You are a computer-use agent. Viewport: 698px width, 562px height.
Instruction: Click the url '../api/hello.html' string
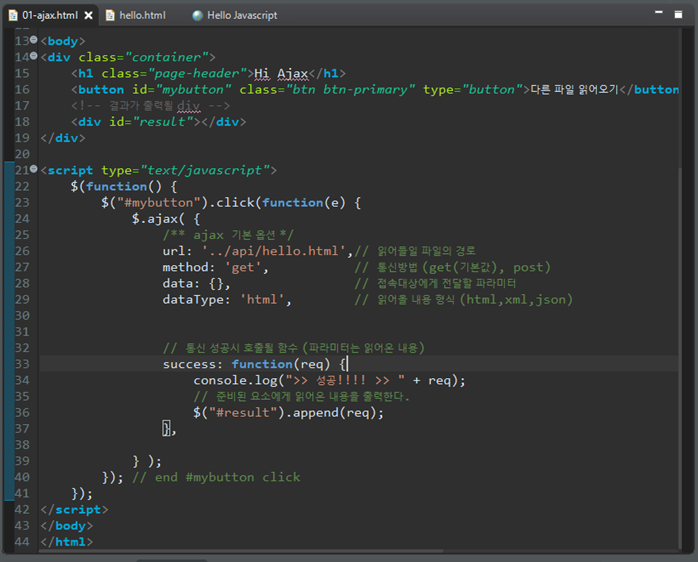point(274,251)
